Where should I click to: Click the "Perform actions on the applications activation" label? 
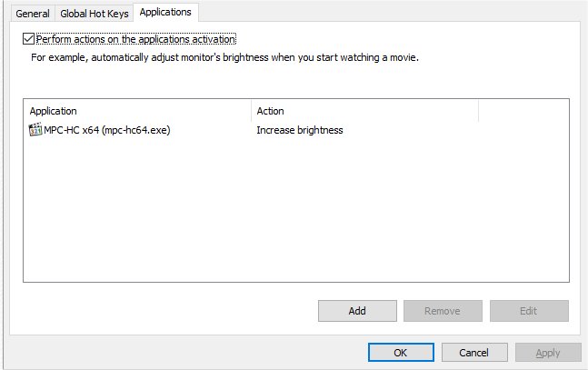(x=136, y=39)
